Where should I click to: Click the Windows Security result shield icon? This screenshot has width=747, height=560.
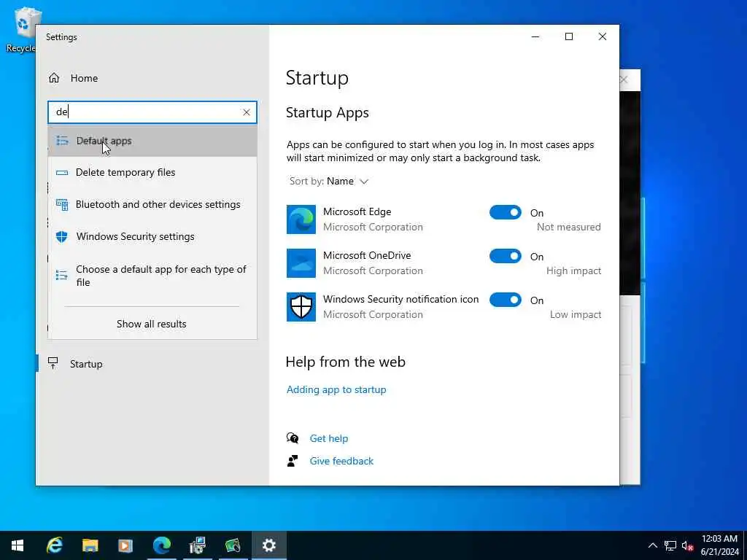(61, 237)
